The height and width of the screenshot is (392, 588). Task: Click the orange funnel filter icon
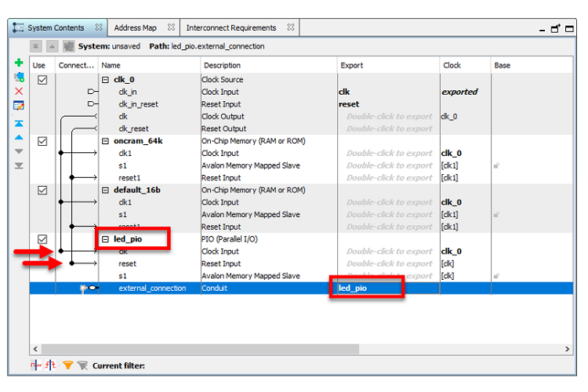coord(68,365)
